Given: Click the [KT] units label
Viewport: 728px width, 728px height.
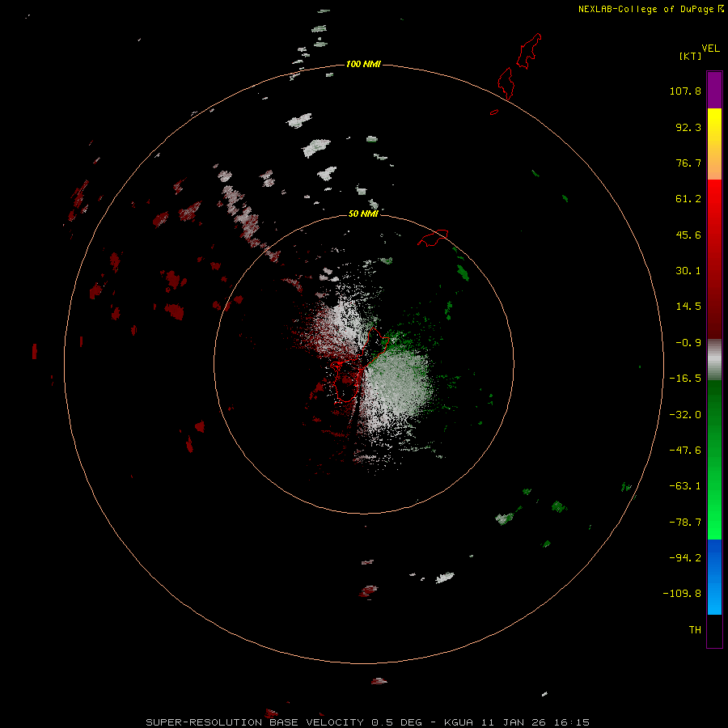Looking at the screenshot, I should tap(690, 56).
